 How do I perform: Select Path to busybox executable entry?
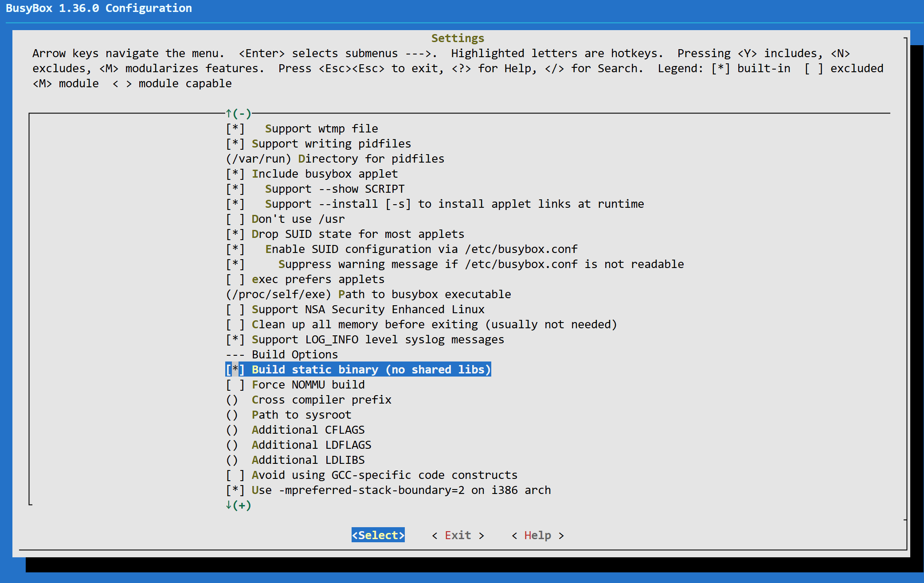pos(368,294)
